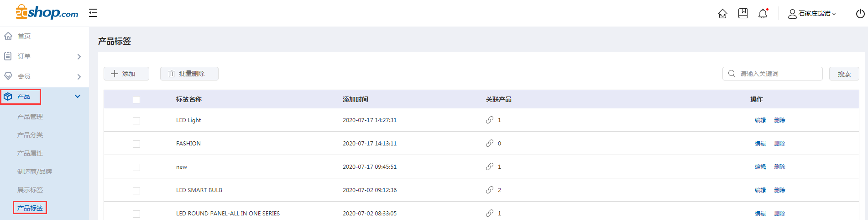The height and width of the screenshot is (220, 868).
Task: Click 批量删除 button
Action: click(x=189, y=74)
